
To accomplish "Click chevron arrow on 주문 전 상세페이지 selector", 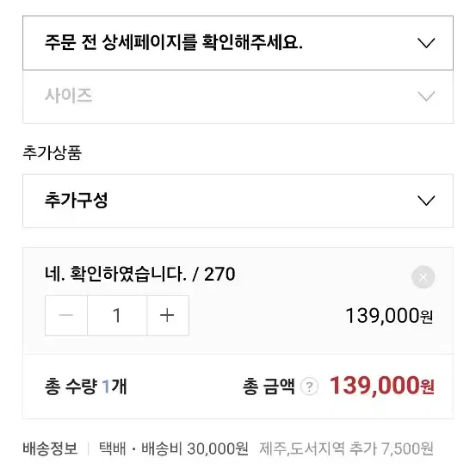I will coord(426,43).
